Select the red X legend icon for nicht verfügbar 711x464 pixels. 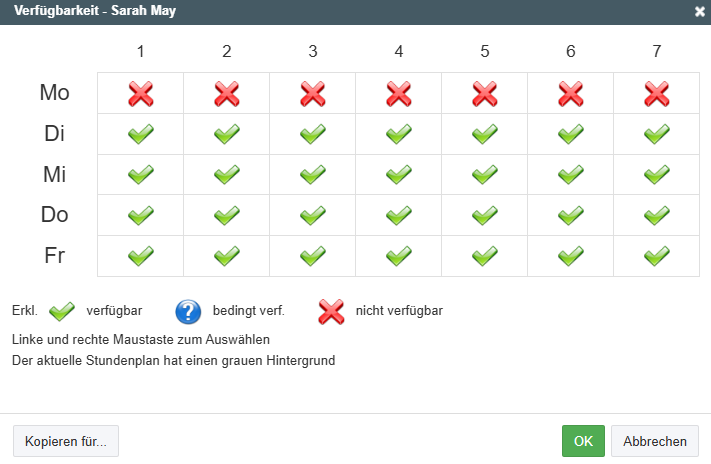tap(331, 312)
